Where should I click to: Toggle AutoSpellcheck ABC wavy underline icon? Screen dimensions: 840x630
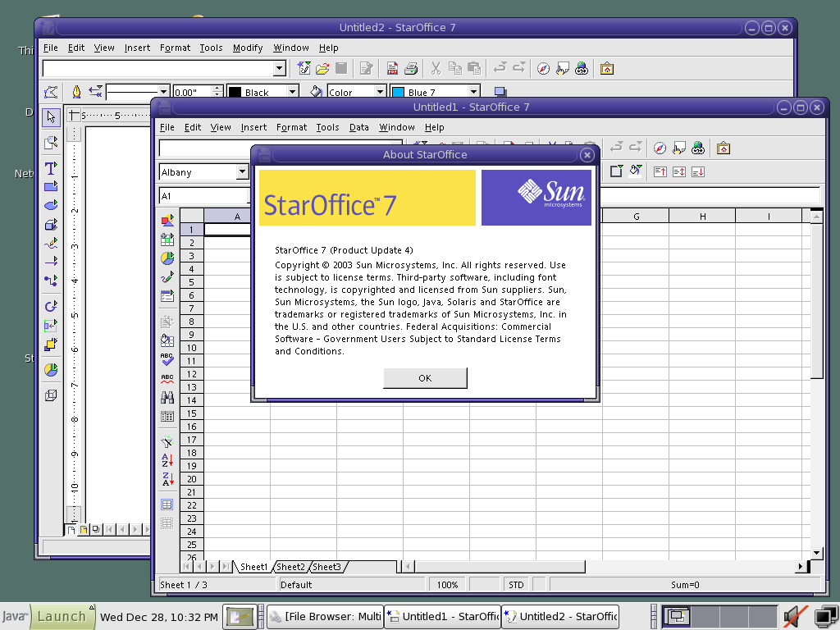[167, 378]
